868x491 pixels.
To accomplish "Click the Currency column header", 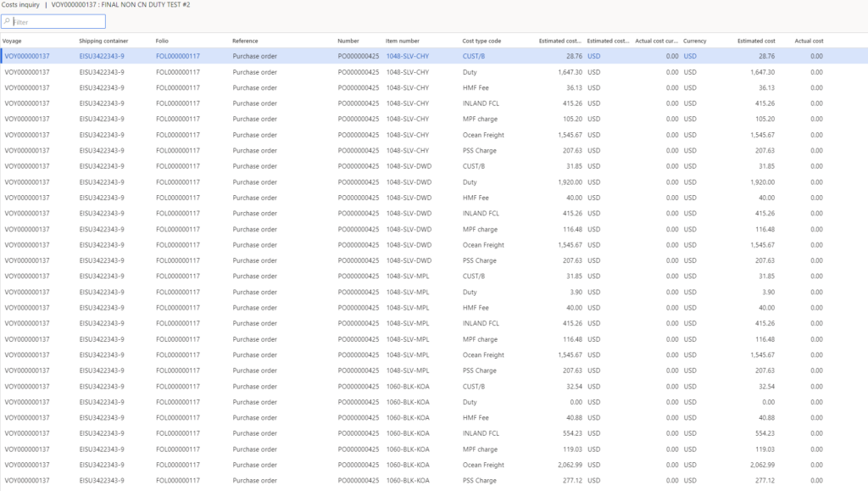I will pos(694,41).
